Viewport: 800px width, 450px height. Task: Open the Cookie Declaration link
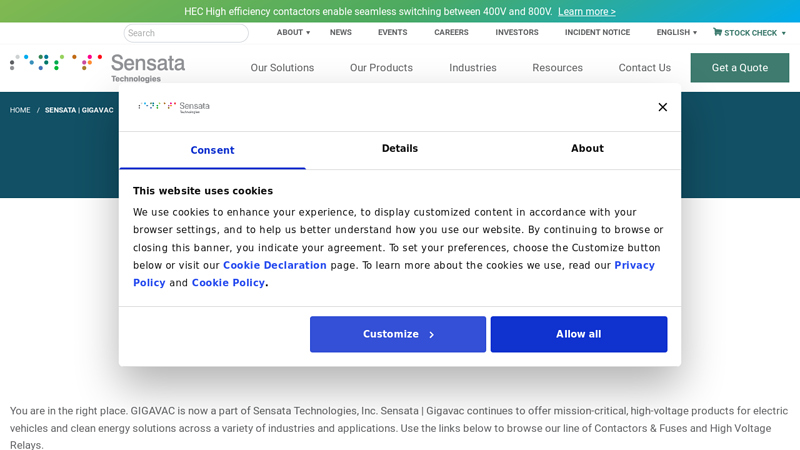[x=275, y=266]
